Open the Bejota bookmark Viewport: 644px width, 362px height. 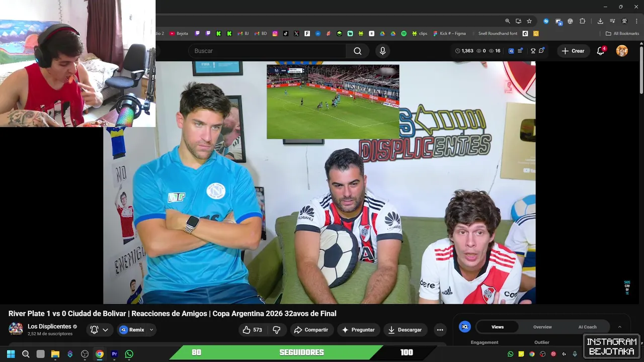click(179, 34)
